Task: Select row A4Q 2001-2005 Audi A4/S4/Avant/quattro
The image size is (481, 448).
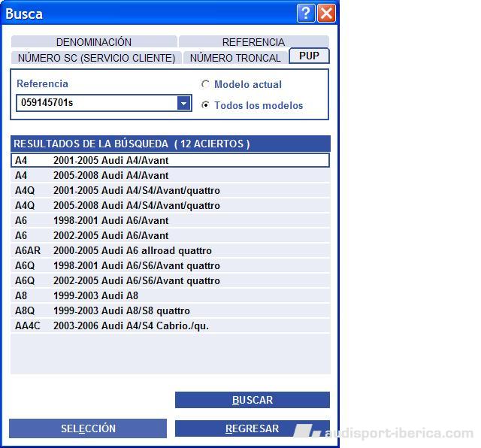Action: 171,190
